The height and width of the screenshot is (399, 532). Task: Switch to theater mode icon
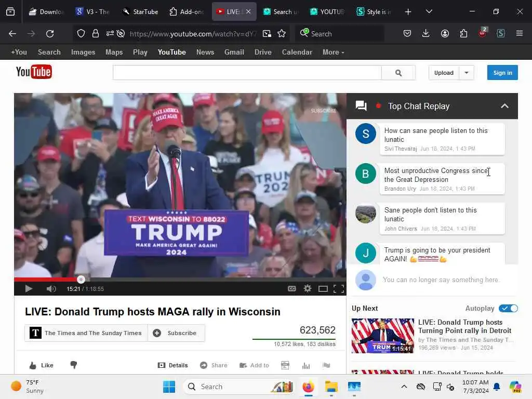pos(323,289)
